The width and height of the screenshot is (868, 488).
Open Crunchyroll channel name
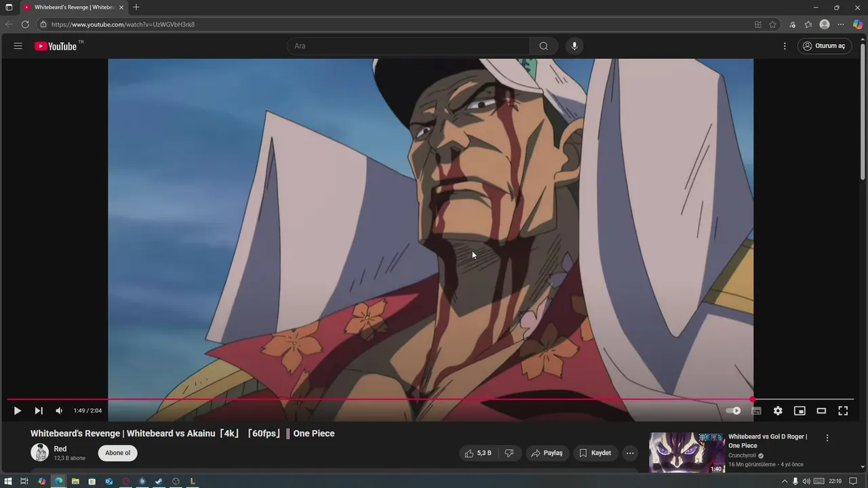(x=742, y=455)
